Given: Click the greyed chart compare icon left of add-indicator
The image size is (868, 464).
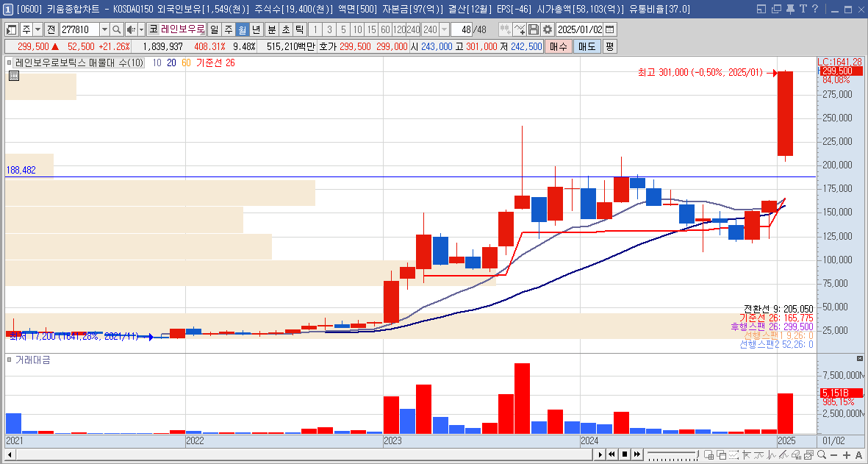Looking at the screenshot, I should [x=505, y=29].
